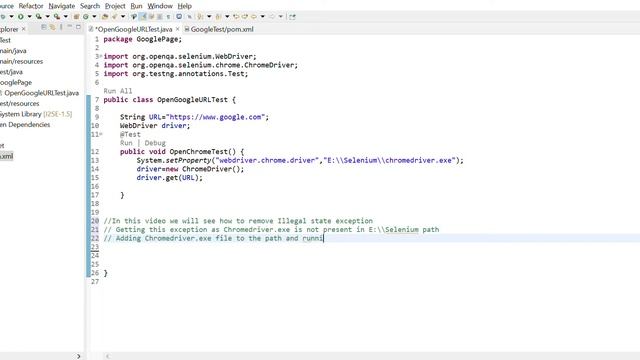Open the Package Explorer view menu

coord(61,27)
